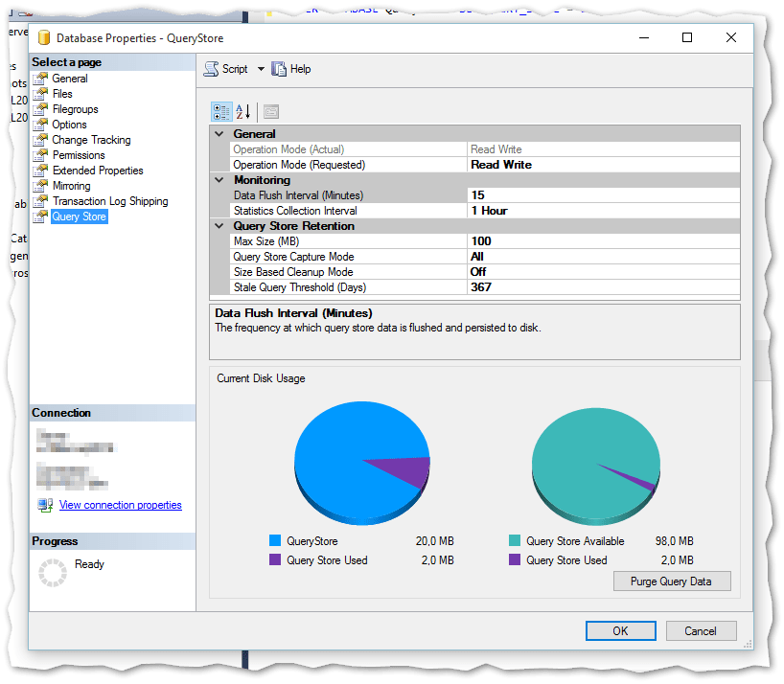Cancel the Database Properties dialog
This screenshot has height=684, width=784.
[701, 631]
